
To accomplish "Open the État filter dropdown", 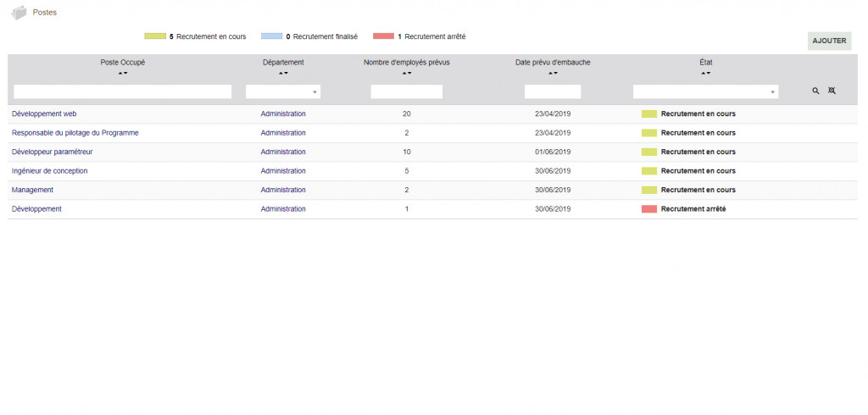I will pyautogui.click(x=705, y=91).
